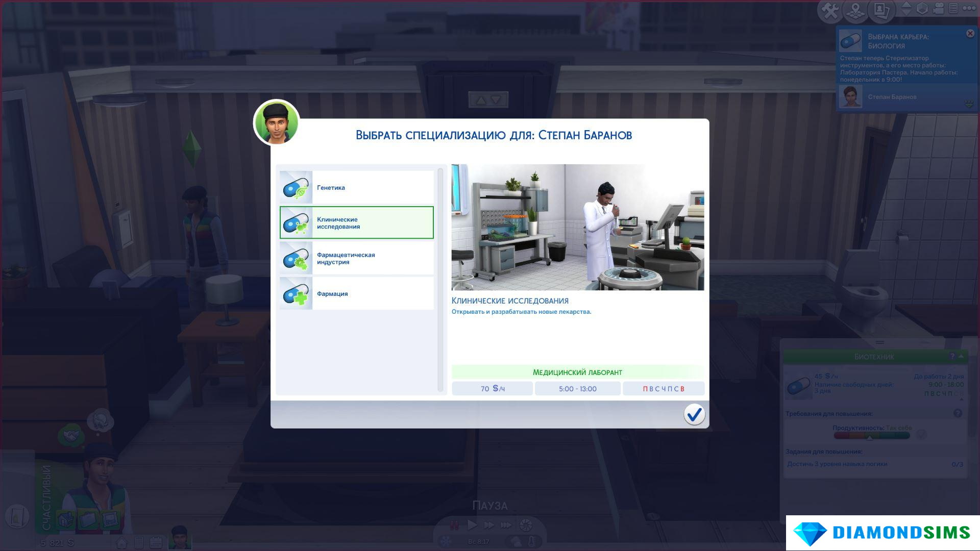
Task: Toggle walls view cube icon
Action: coord(922,9)
